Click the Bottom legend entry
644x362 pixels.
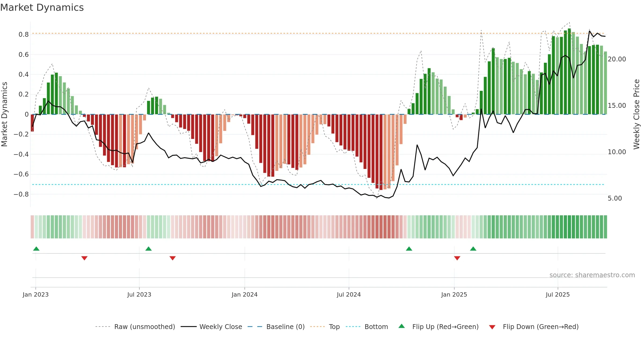coord(367,327)
